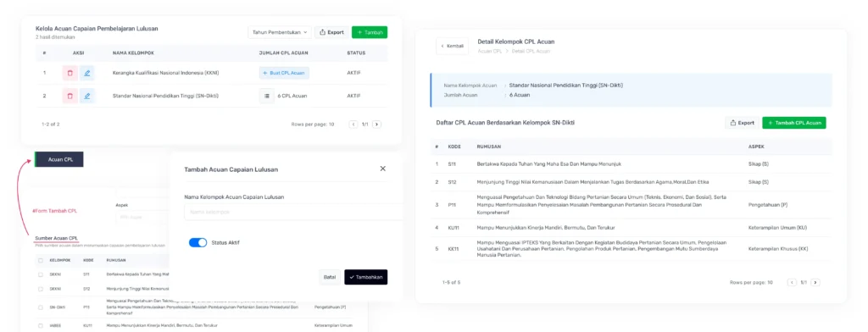The width and height of the screenshot is (868, 332).
Task: Check the IABEE KU11 row checkbox
Action: [x=41, y=325]
